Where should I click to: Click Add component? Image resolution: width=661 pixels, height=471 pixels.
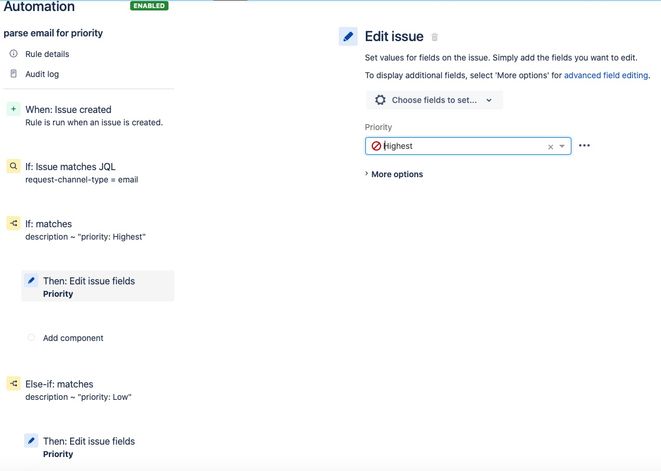tap(73, 338)
